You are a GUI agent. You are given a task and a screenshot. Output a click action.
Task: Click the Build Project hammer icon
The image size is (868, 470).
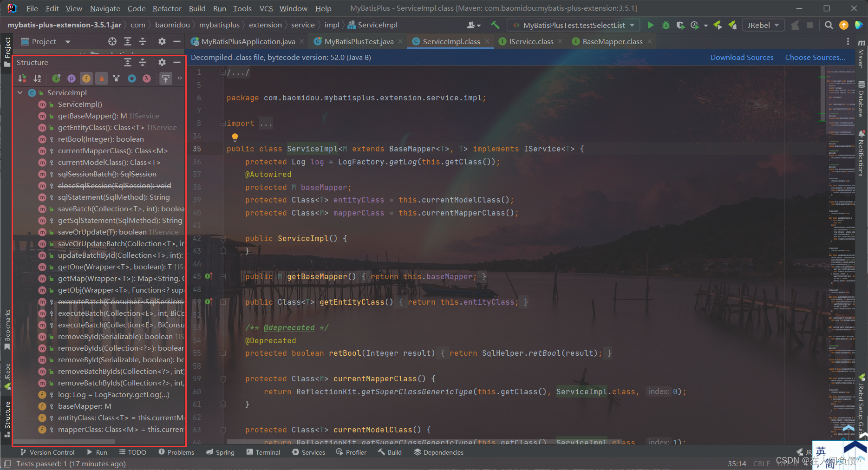[495, 25]
